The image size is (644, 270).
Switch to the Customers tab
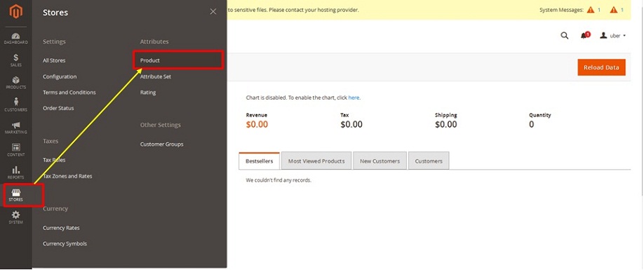click(429, 161)
